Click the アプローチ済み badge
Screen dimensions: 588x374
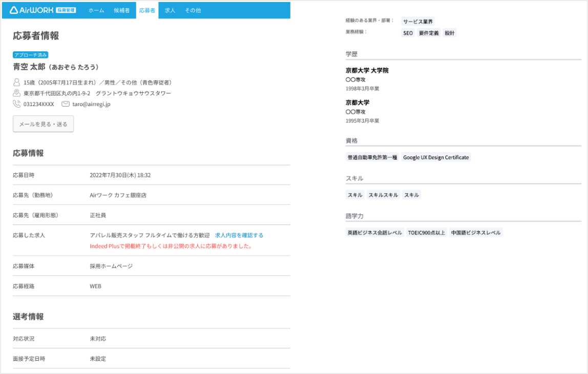point(30,55)
